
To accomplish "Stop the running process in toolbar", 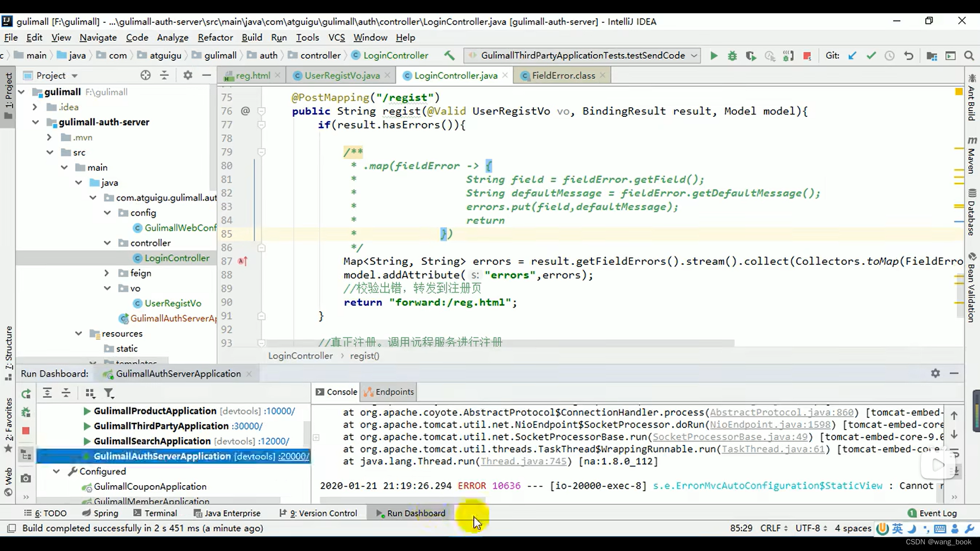I will click(807, 56).
